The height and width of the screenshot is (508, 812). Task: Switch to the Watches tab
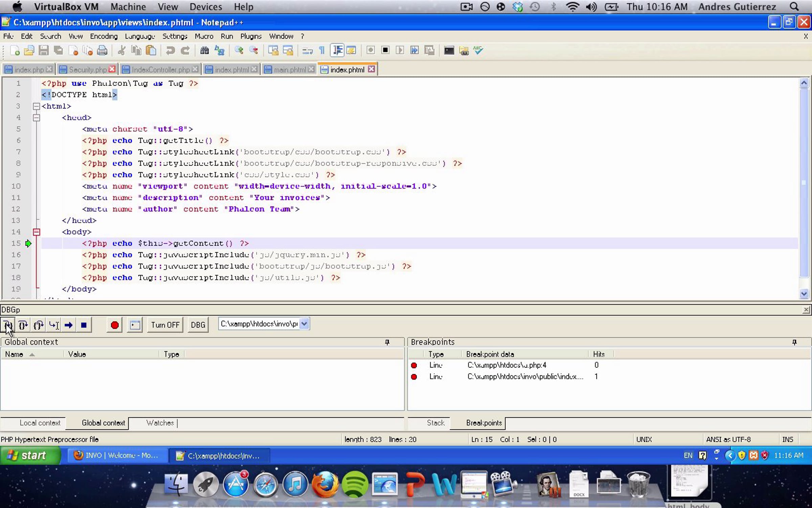pos(160,423)
